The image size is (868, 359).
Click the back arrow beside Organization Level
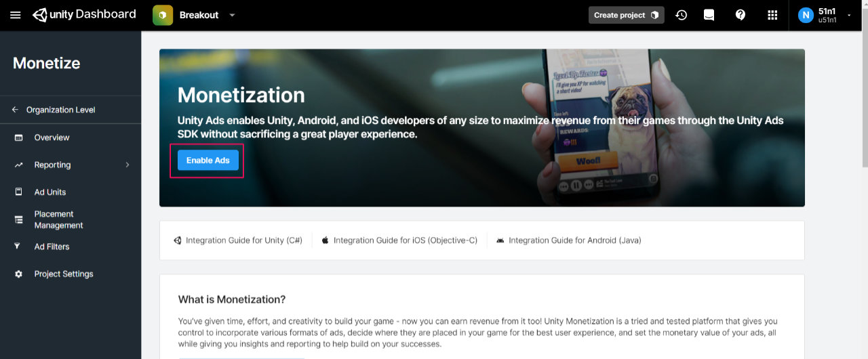pyautogui.click(x=16, y=110)
